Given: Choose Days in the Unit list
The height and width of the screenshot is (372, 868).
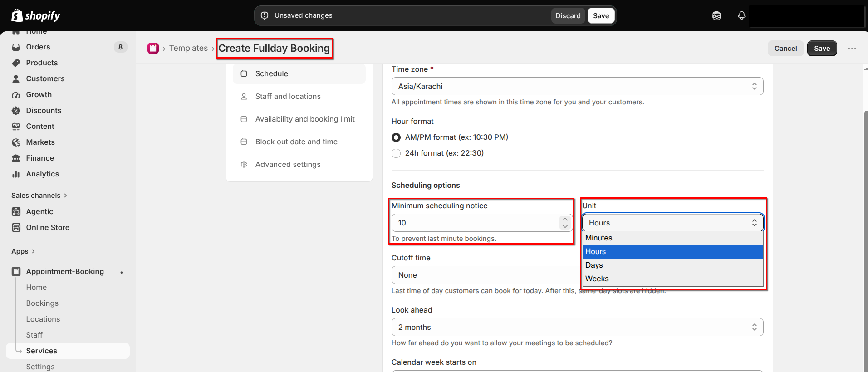Looking at the screenshot, I should pos(673,265).
